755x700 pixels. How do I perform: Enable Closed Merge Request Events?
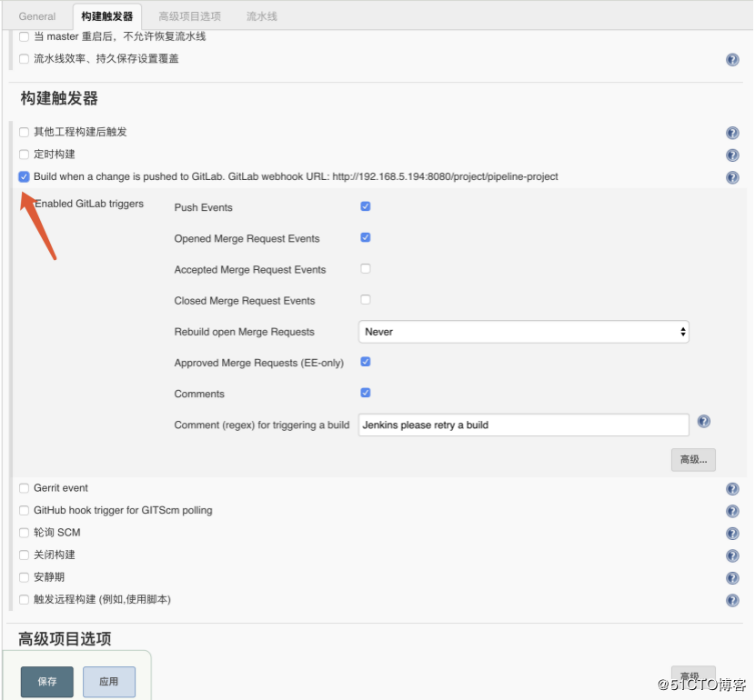[365, 301]
